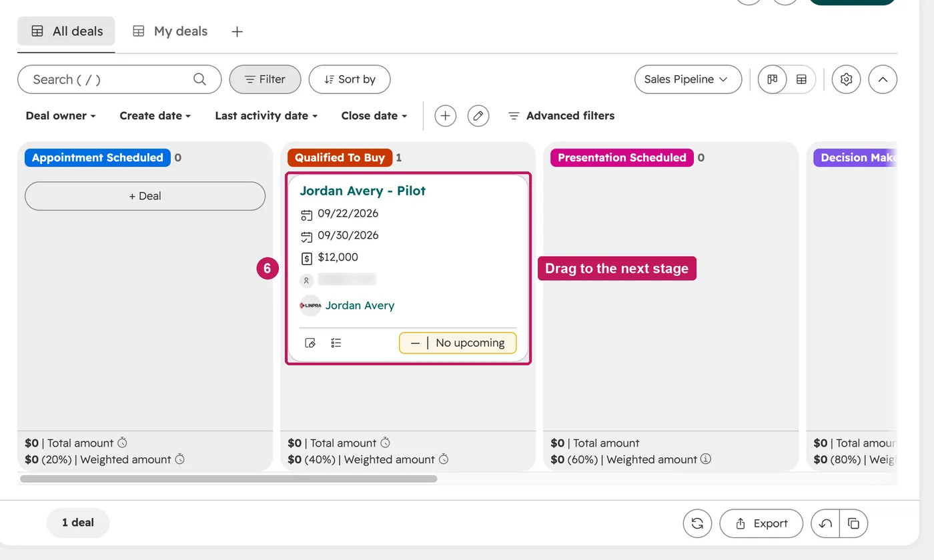Open the deal card task list icon
This screenshot has height=560, width=934.
click(x=336, y=343)
